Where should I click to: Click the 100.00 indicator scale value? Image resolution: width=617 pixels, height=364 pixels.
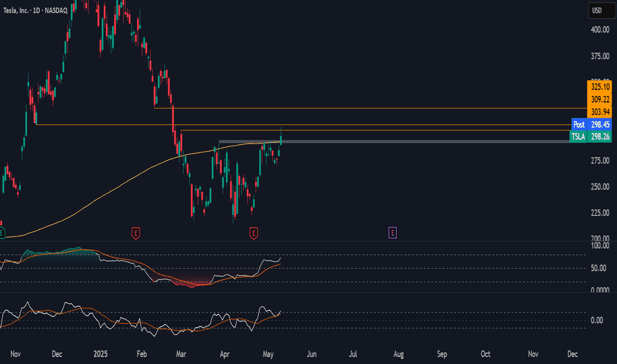click(600, 246)
